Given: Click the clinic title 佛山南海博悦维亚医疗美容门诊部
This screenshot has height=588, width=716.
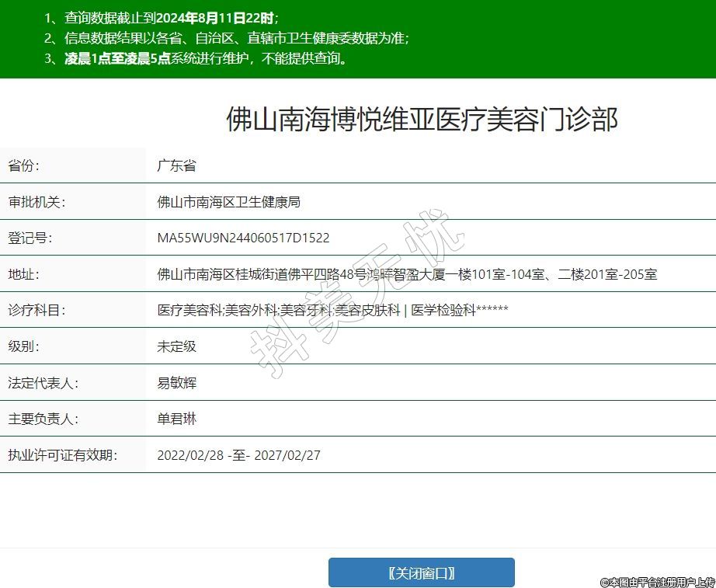Looking at the screenshot, I should click(x=422, y=120).
